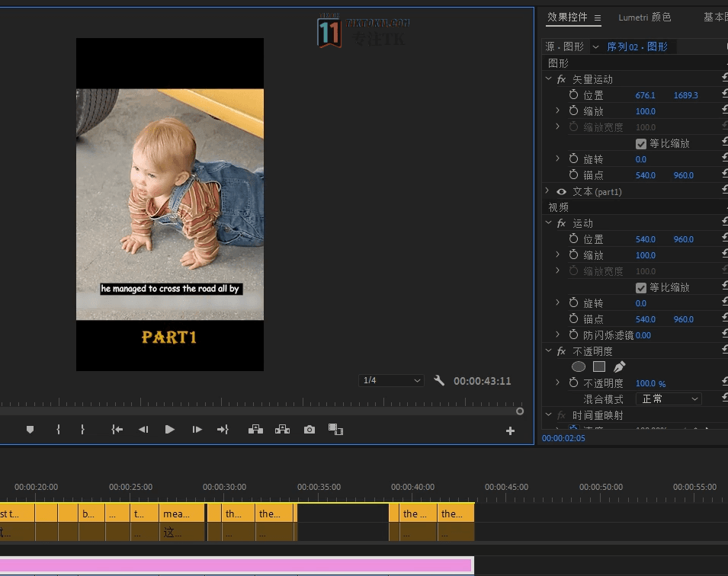Open the monitor settings wrench icon

coord(439,380)
